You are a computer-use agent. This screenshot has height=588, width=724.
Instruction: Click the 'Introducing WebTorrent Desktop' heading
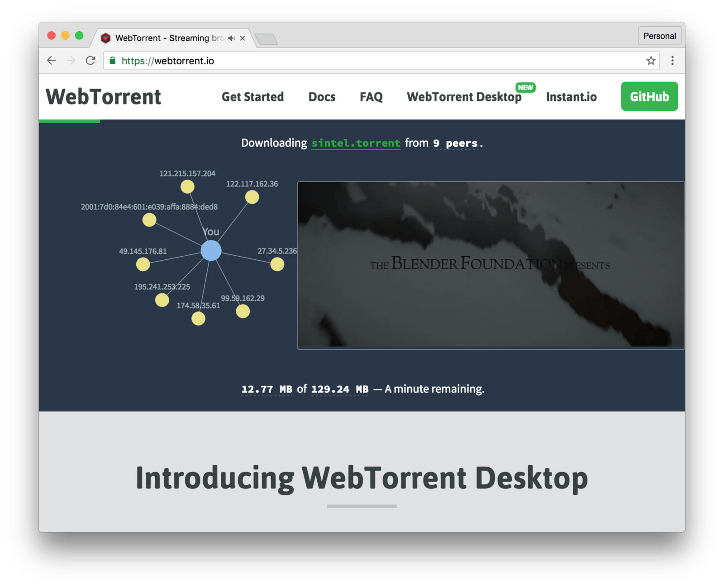[362, 478]
